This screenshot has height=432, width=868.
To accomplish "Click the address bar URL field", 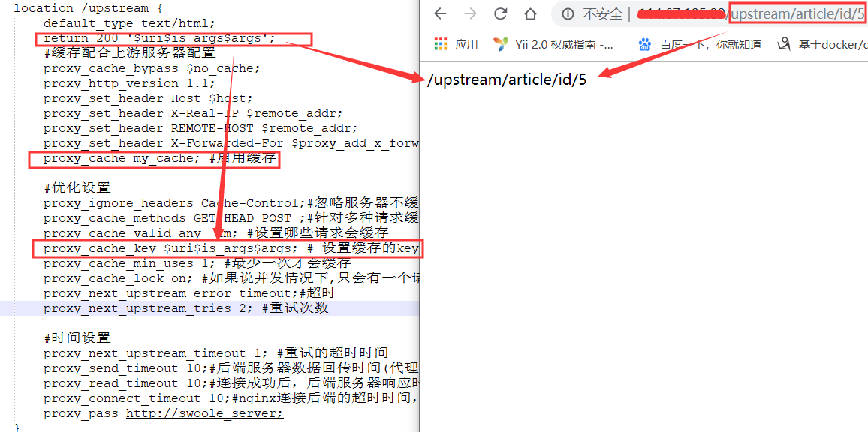I will pyautogui.click(x=710, y=14).
